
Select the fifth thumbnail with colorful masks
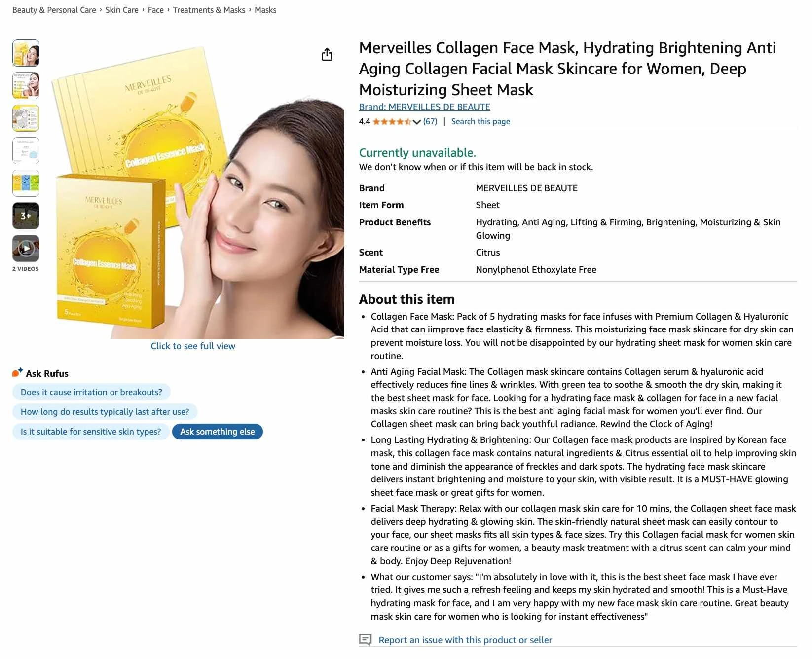pos(26,183)
